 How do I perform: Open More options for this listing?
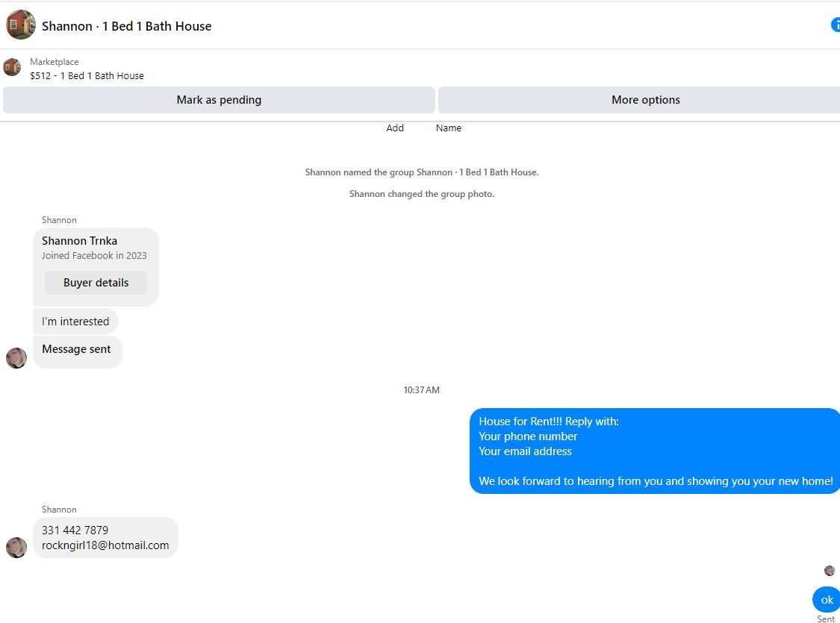[x=639, y=100]
